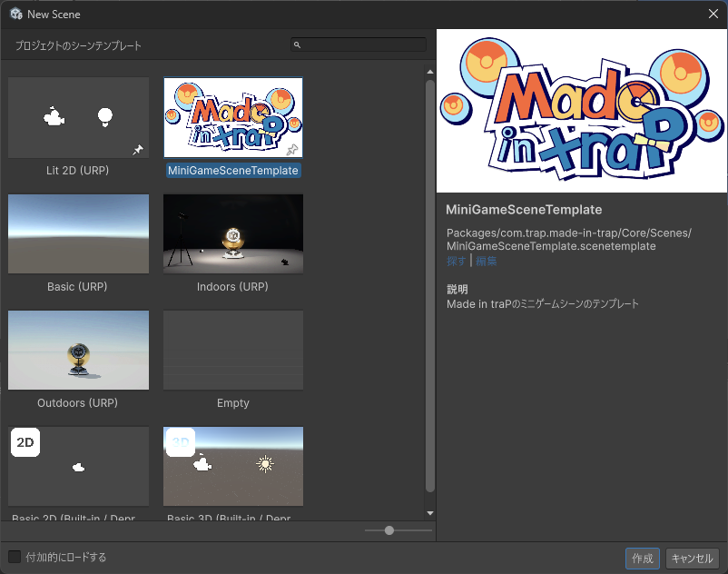The width and height of the screenshot is (728, 574).
Task: Click the Made in traP description text
Action: [x=543, y=303]
